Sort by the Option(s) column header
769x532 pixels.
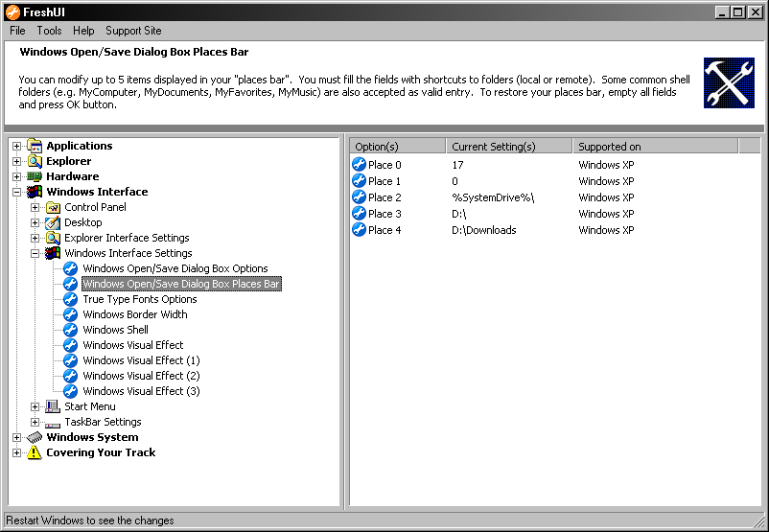click(x=398, y=146)
